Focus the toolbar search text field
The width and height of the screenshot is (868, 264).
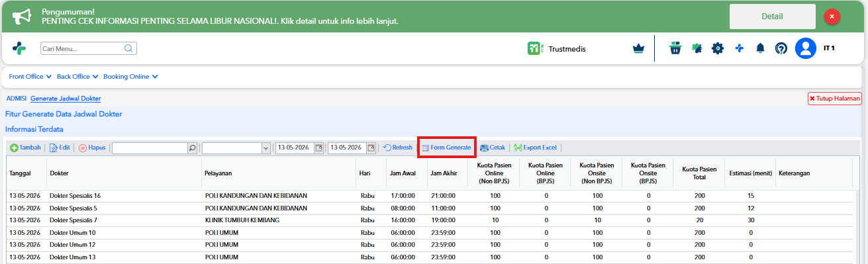pos(150,148)
